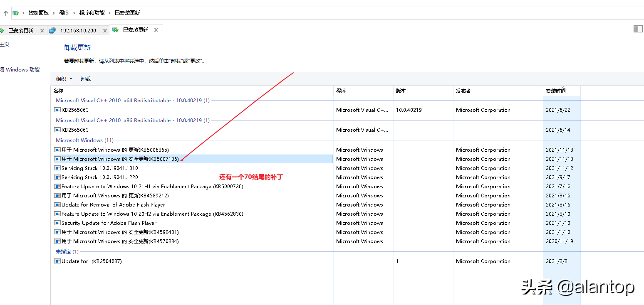This screenshot has width=644, height=305.
Task: Expand the breadcrumb chevron after 程序
Action: 74,13
